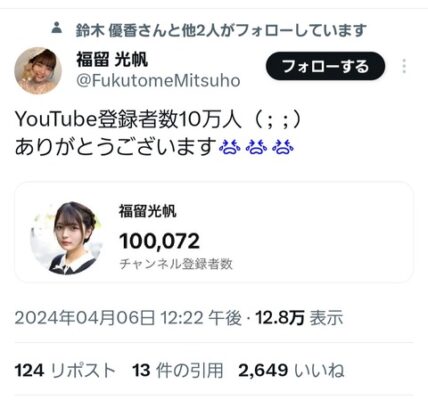
Task: Select the 福留光帆 title in the card
Action: pyautogui.click(x=148, y=211)
